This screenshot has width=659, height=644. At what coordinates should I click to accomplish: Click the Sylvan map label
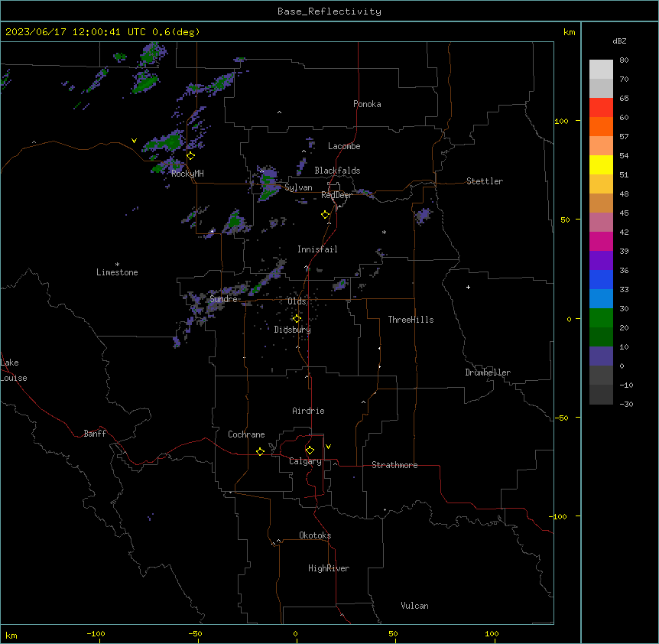coord(298,187)
